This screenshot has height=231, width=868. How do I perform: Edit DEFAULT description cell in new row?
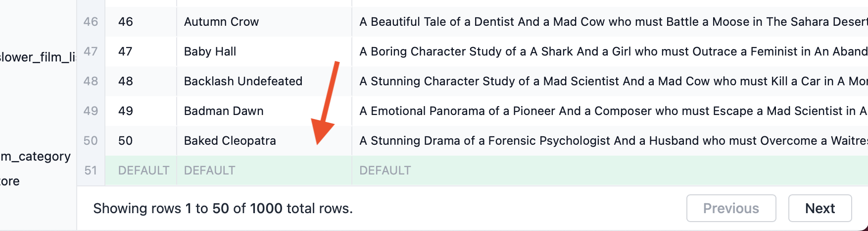click(x=610, y=171)
